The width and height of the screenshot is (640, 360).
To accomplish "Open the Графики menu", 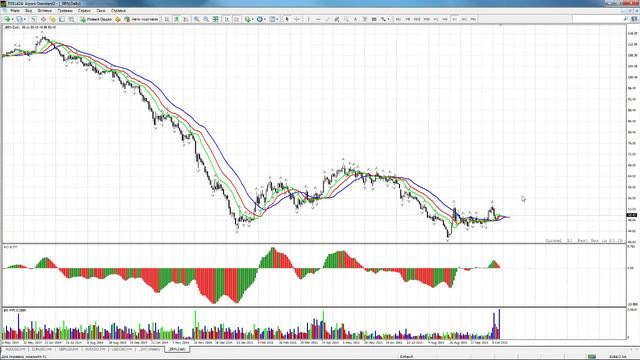I will [x=65, y=11].
